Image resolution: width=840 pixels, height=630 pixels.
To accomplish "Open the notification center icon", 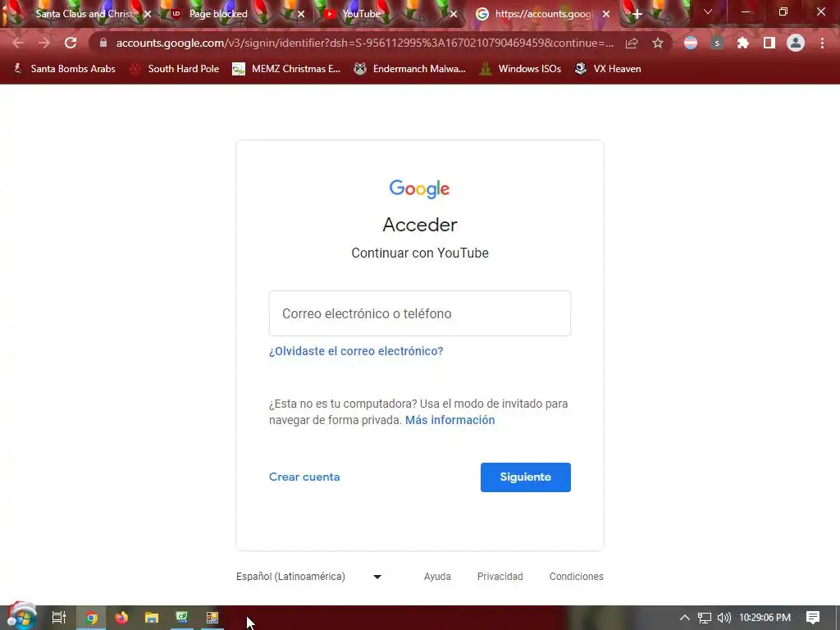I will [x=813, y=618].
